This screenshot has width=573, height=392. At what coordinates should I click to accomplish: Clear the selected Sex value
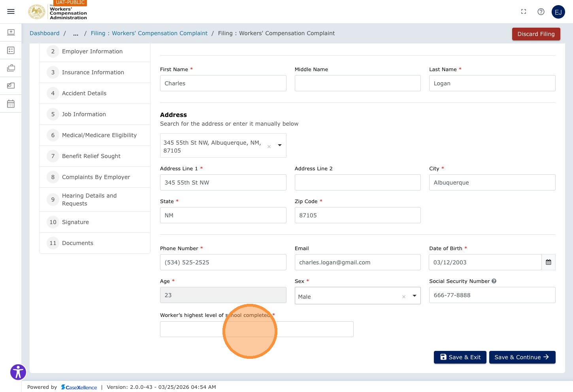(404, 297)
